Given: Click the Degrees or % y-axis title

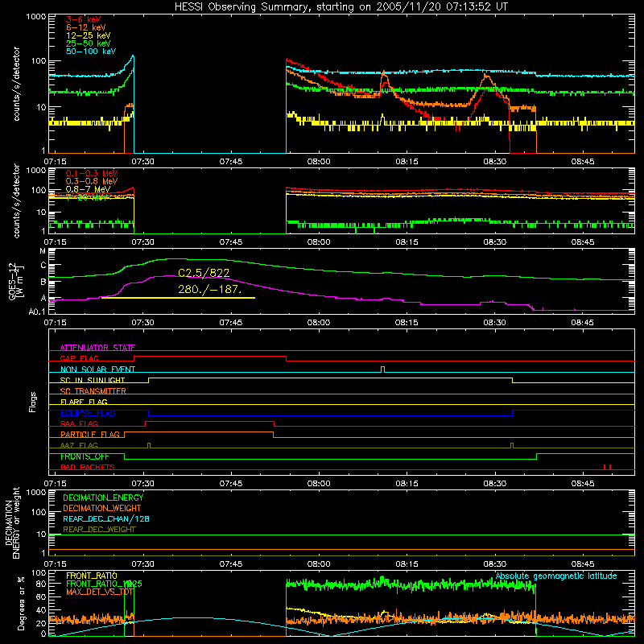Looking at the screenshot, I should [x=21, y=603].
